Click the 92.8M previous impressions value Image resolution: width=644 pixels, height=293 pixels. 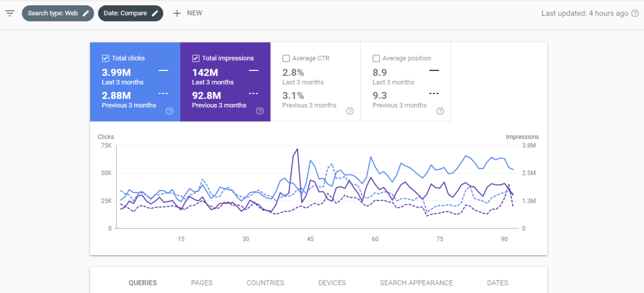(x=207, y=95)
